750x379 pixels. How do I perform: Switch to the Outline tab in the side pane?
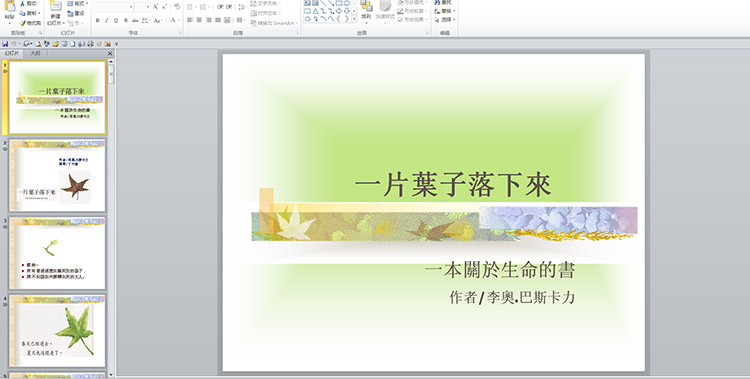tap(35, 54)
